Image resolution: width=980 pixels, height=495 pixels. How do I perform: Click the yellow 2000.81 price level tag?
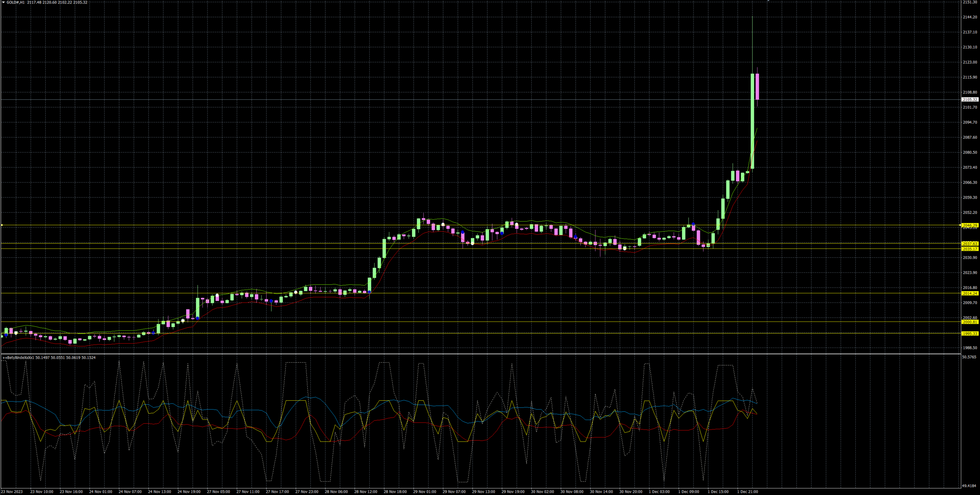point(970,322)
